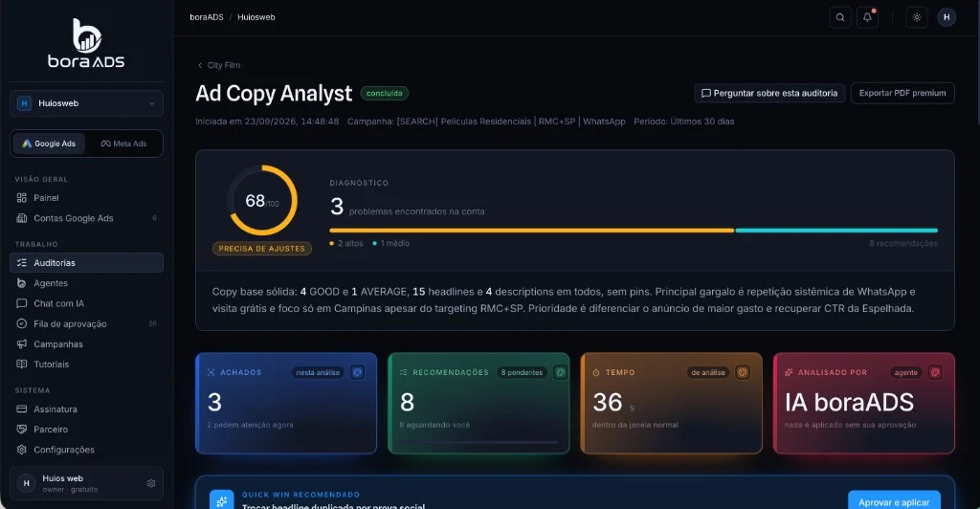Viewport: 980px width, 509px height.
Task: Click the 68/100 score ring
Action: pos(262,200)
